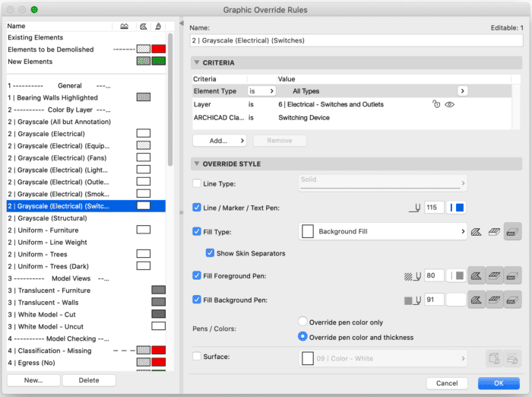Confirm with the OK button
The height and width of the screenshot is (397, 532).
(499, 383)
